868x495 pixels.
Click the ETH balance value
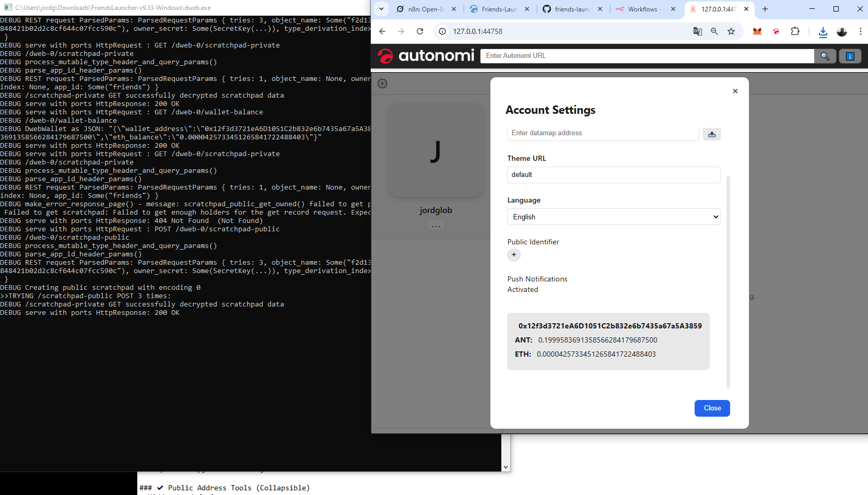point(596,354)
